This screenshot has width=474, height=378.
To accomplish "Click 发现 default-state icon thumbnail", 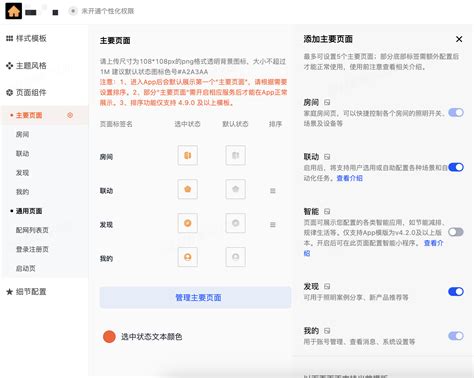I will click(236, 223).
